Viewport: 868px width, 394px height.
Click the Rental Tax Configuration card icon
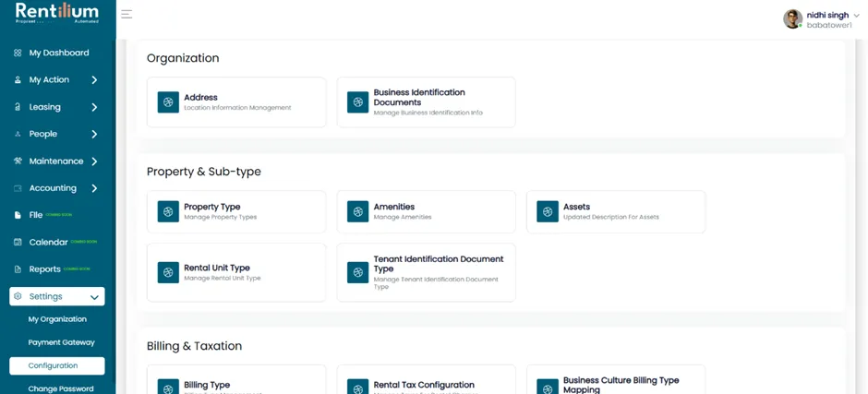coord(357,387)
